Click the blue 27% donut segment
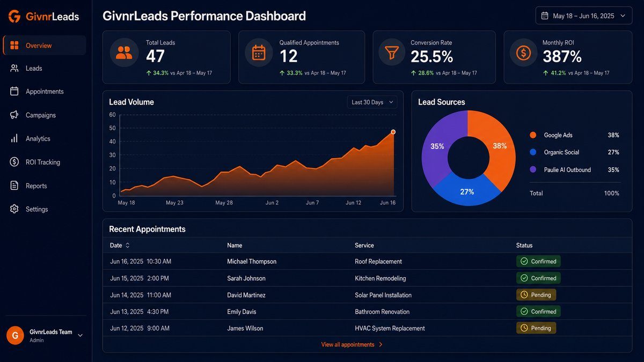 coord(467,191)
